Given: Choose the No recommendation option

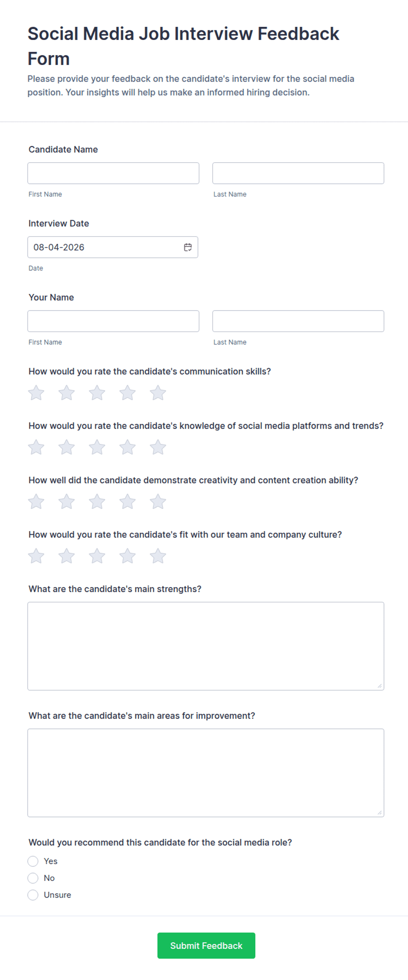Looking at the screenshot, I should point(33,878).
